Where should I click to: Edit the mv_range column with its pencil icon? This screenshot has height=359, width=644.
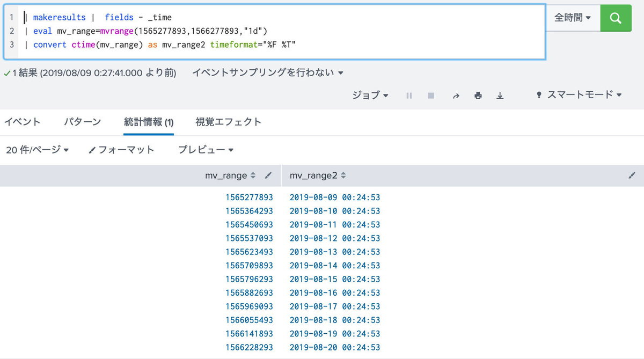click(x=268, y=175)
